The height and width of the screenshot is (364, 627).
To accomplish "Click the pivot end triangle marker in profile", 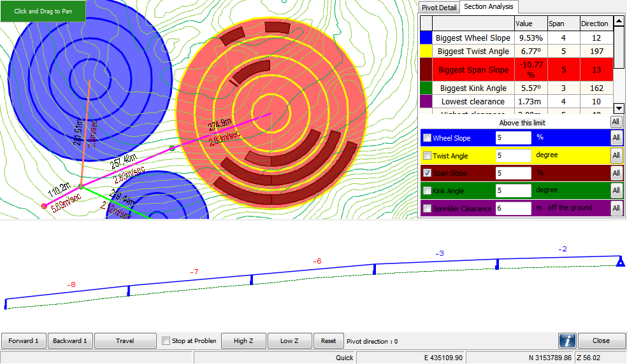I will pos(619,260).
